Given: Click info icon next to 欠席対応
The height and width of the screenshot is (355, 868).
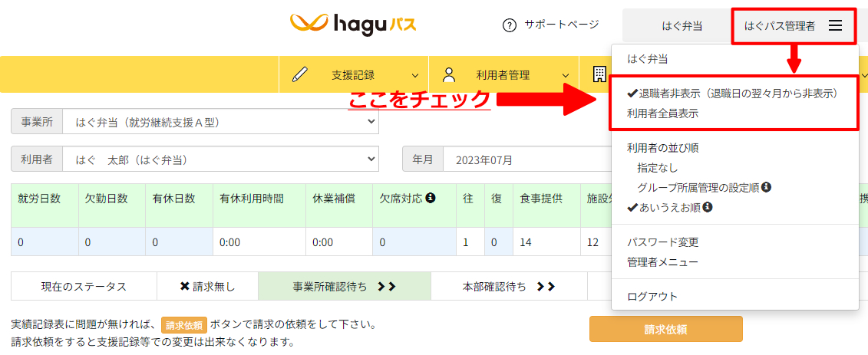Looking at the screenshot, I should click(431, 198).
